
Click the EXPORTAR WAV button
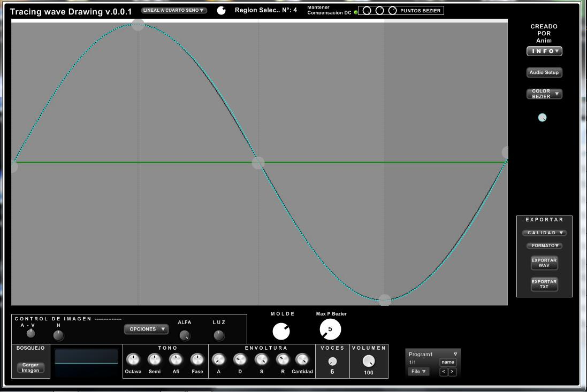point(544,263)
